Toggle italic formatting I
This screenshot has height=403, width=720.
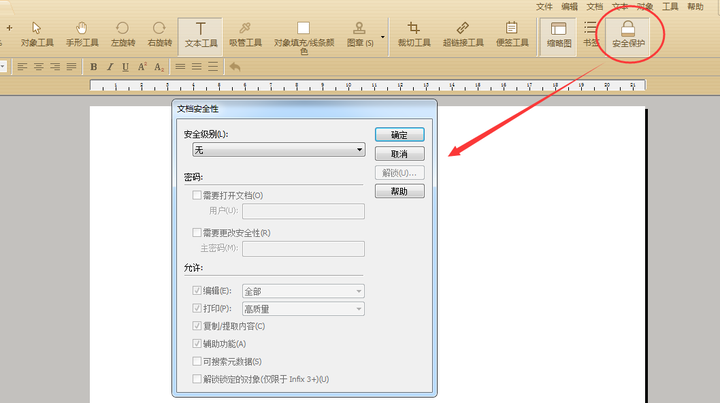coord(110,67)
